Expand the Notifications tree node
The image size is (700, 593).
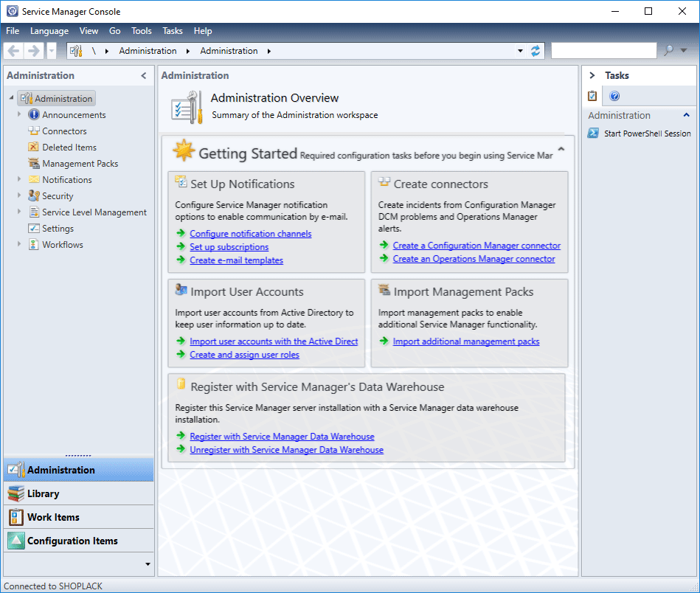coord(18,179)
